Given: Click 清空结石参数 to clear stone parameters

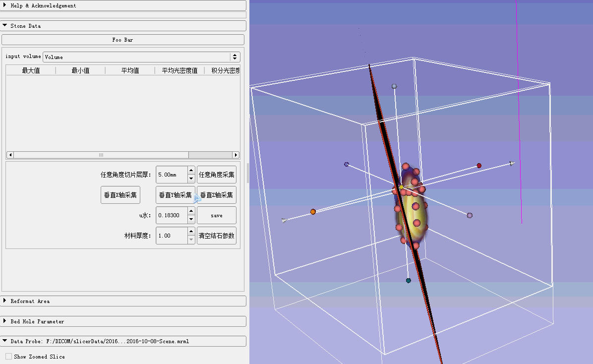Looking at the screenshot, I should pos(216,236).
